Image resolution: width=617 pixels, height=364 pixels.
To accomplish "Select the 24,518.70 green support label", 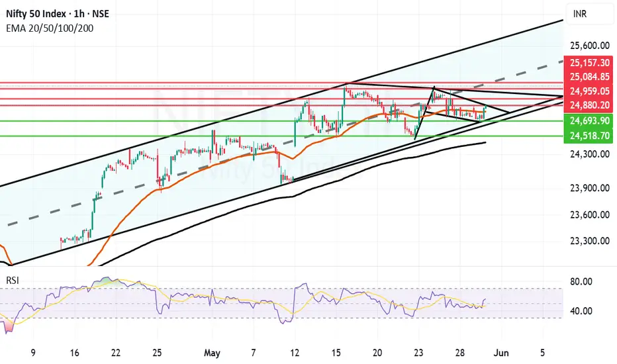I will [589, 136].
